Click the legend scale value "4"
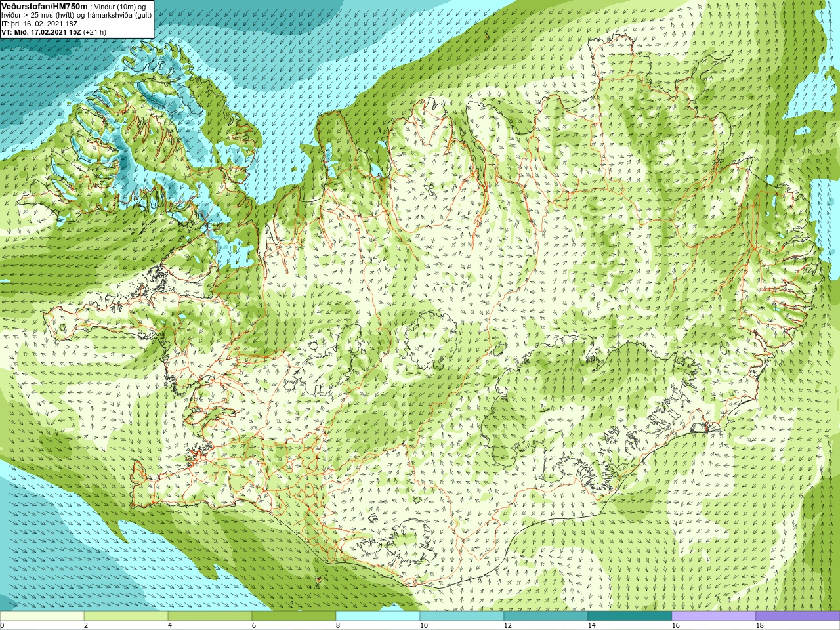The height and width of the screenshot is (630, 840). [x=170, y=625]
